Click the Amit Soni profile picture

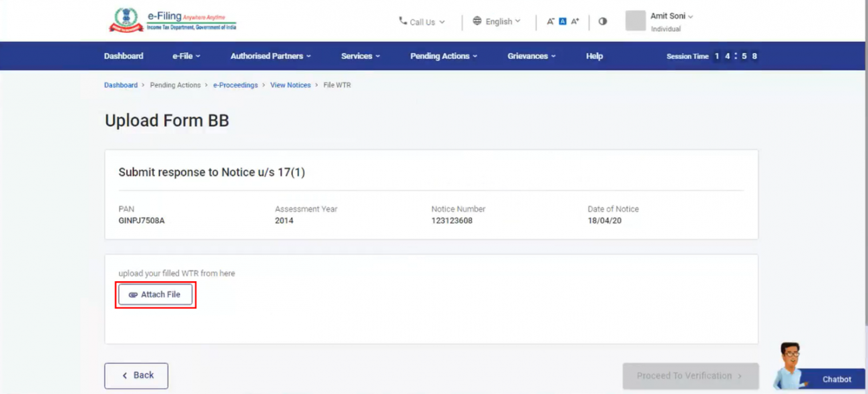tap(634, 21)
